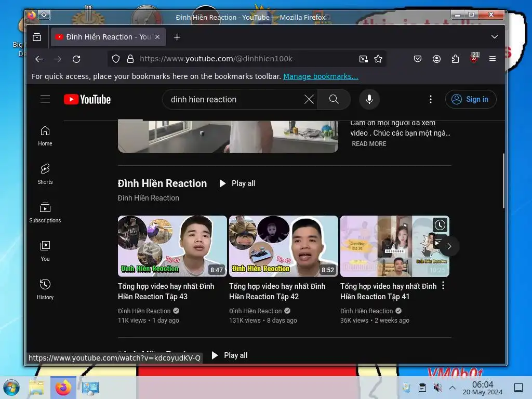532x399 pixels.
Task: Open the extensions puzzle icon
Action: point(455,59)
